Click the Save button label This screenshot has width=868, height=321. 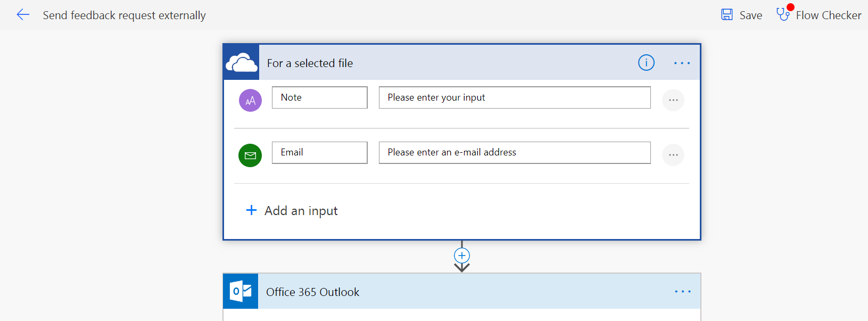click(750, 15)
